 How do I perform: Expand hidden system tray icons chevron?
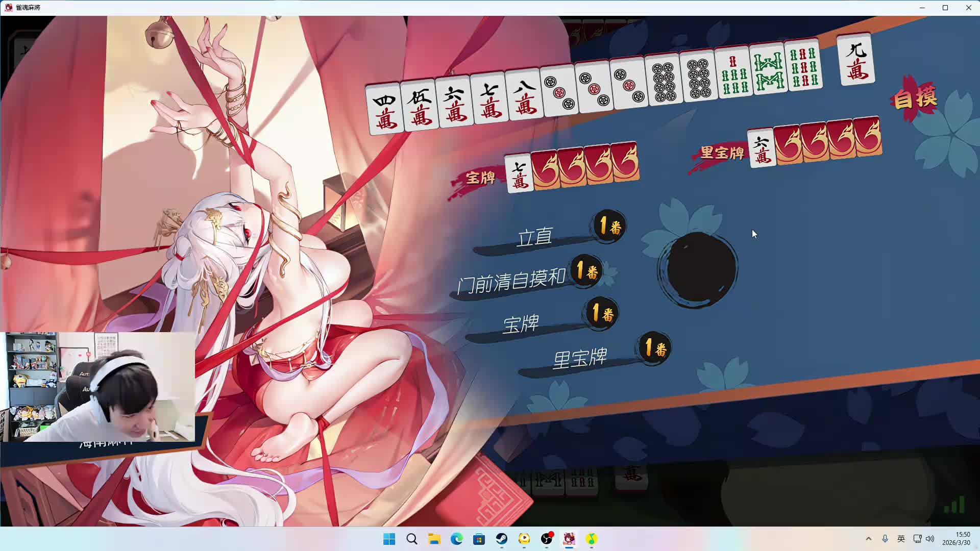(868, 539)
